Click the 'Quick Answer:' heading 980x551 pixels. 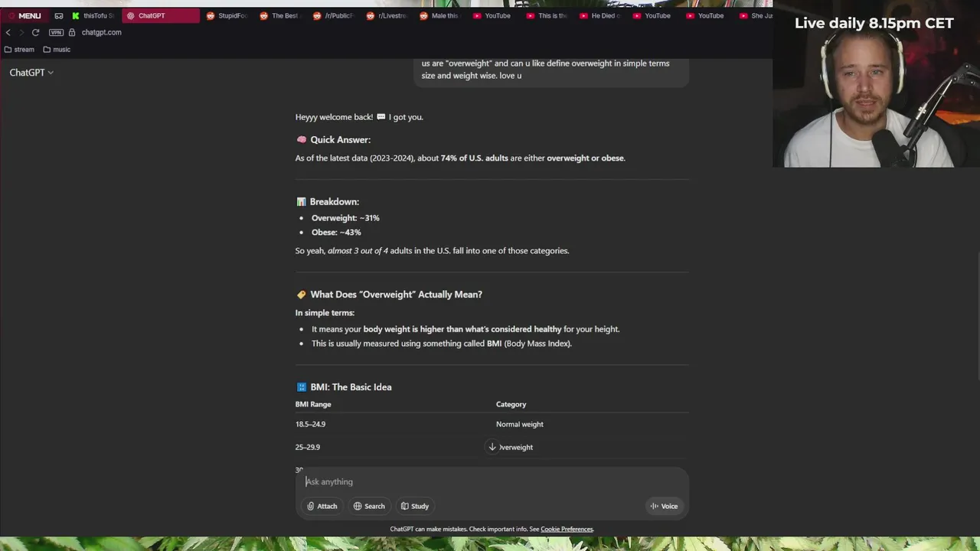(340, 139)
